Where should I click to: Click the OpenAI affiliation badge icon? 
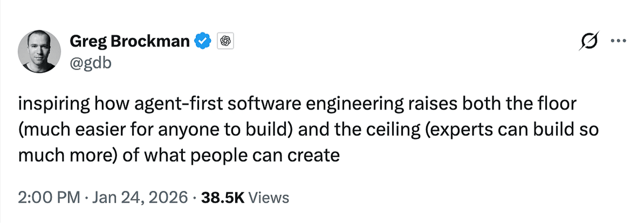point(225,41)
